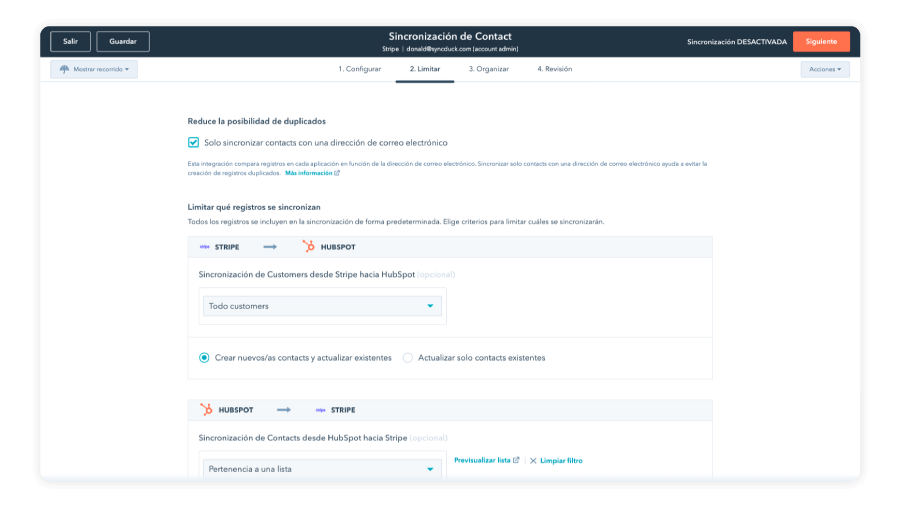Open the Más información link

[309, 173]
